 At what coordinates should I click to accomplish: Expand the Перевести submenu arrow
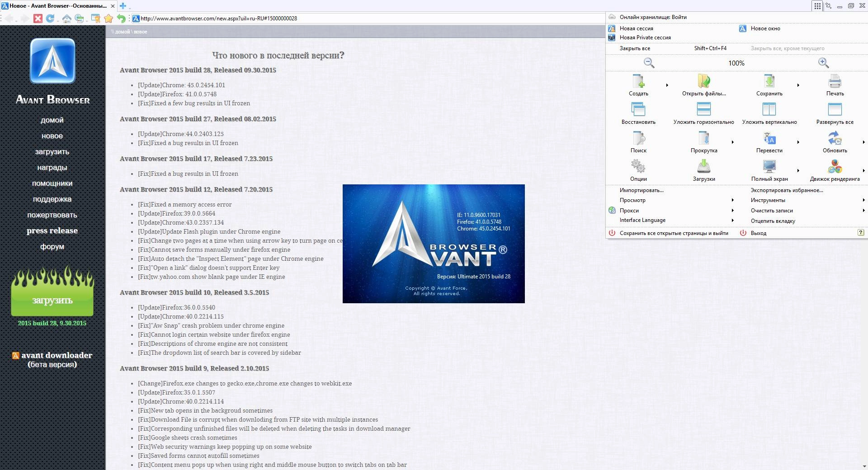tap(798, 142)
